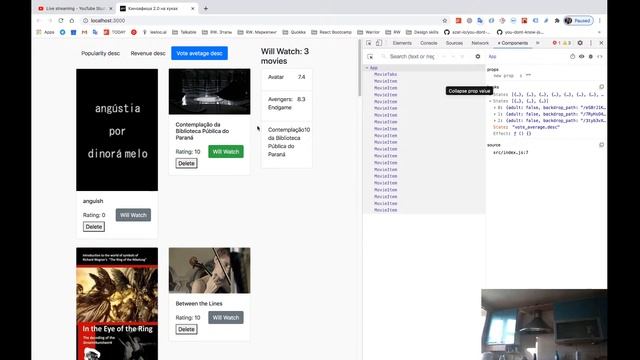
Task: Click the site info icon beside localhost
Action: pyautogui.click(x=86, y=20)
